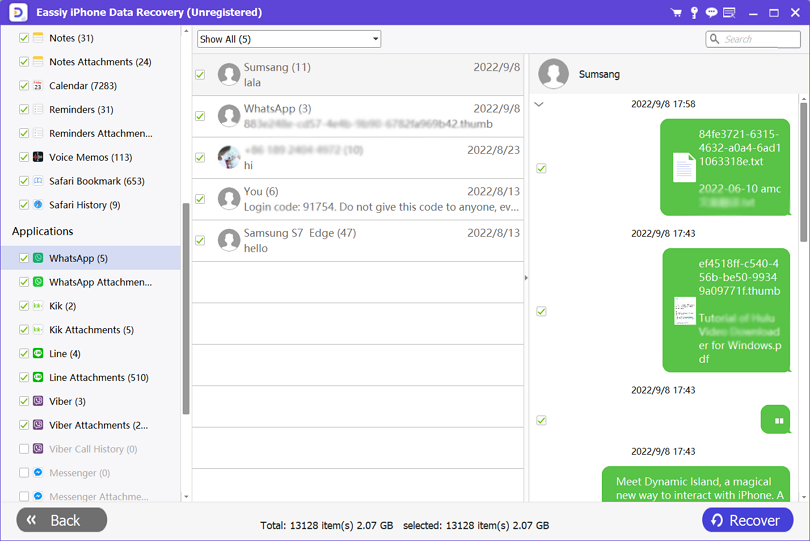Click the Reminders category icon

pos(38,109)
